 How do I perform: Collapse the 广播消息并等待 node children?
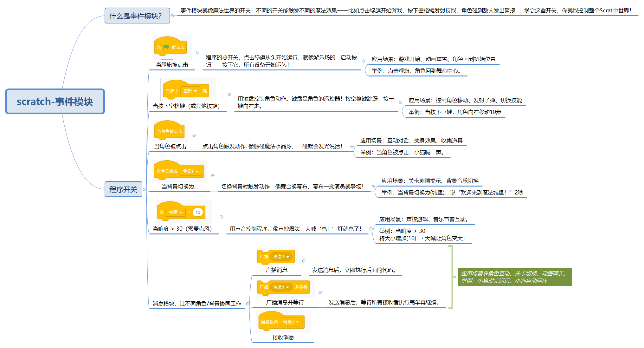pyautogui.click(x=320, y=292)
